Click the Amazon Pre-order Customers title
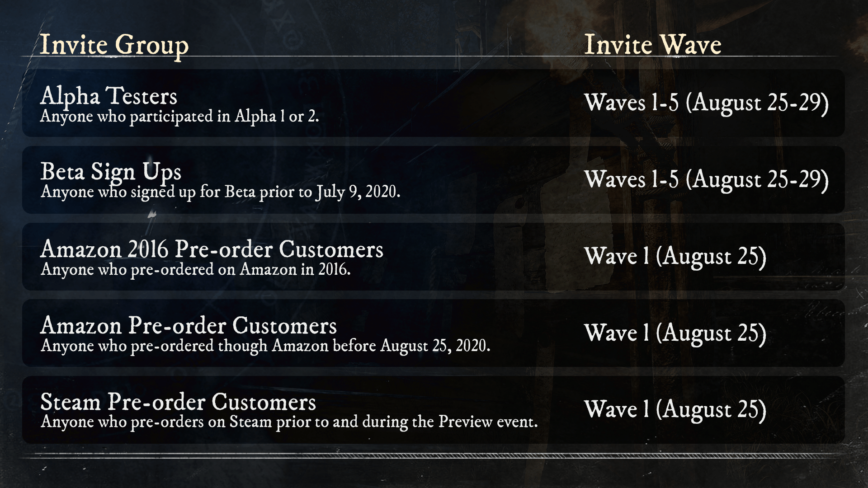 [189, 325]
